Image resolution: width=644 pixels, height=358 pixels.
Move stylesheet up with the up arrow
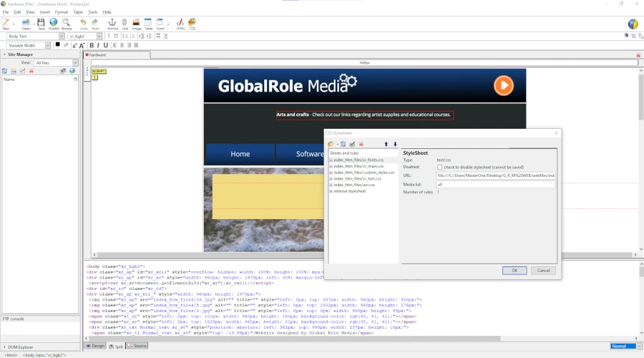386,144
